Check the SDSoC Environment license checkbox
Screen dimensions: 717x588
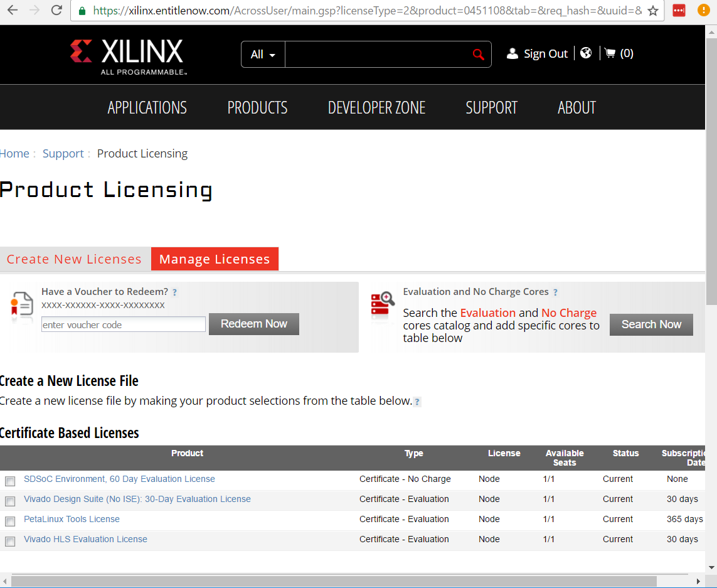tap(10, 481)
